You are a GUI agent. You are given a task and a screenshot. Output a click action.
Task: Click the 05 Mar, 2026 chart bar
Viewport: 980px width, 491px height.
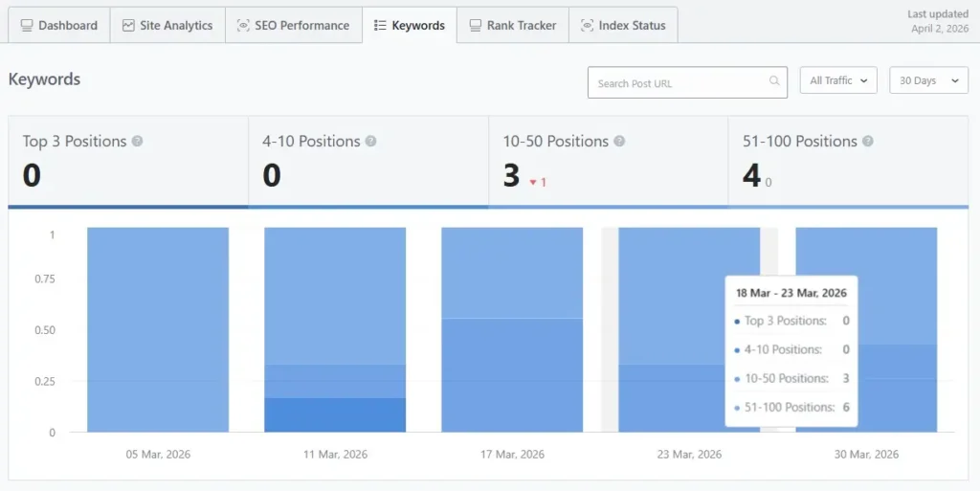click(x=158, y=329)
